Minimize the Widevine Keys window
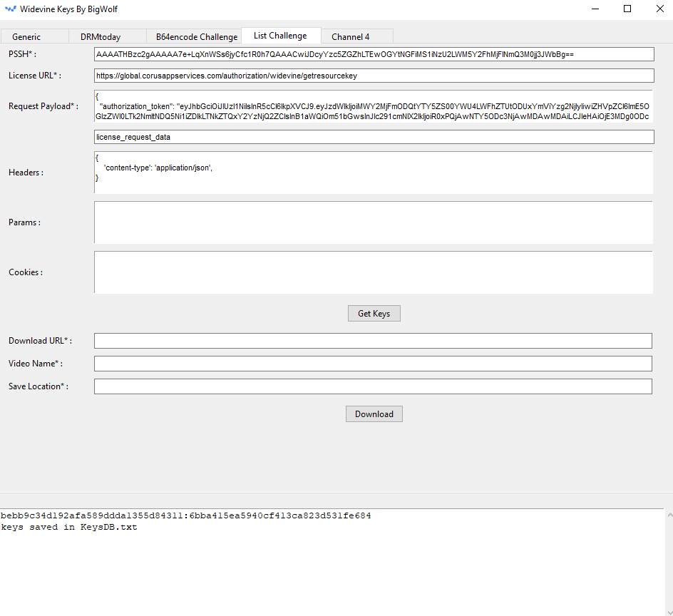Viewport: 673px width, 616px height. (595, 9)
